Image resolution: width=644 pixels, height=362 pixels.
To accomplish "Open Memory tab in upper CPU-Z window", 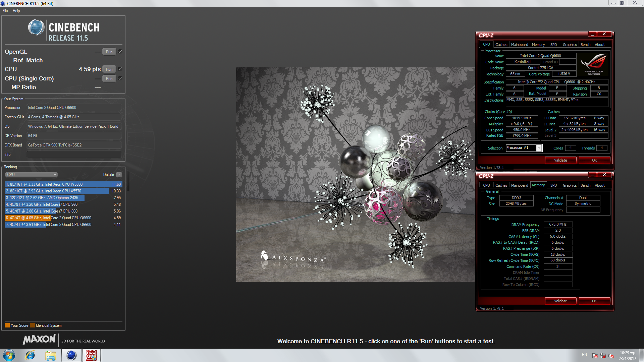I will pyautogui.click(x=538, y=45).
